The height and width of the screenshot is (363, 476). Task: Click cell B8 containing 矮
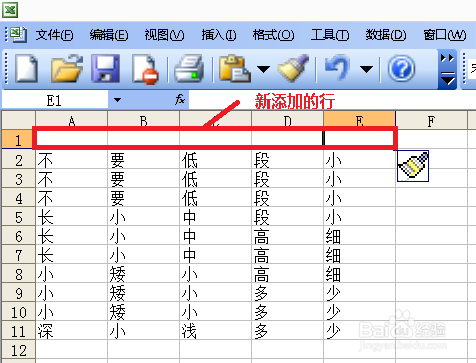coord(143,274)
